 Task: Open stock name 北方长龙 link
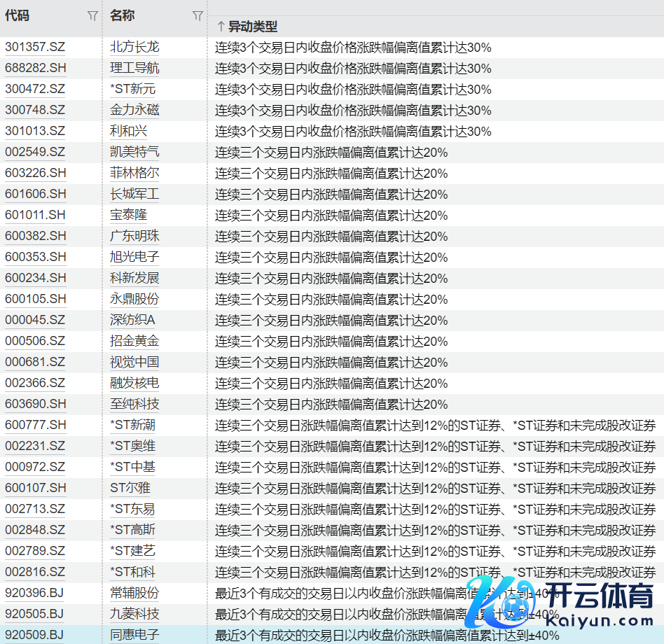tap(134, 48)
